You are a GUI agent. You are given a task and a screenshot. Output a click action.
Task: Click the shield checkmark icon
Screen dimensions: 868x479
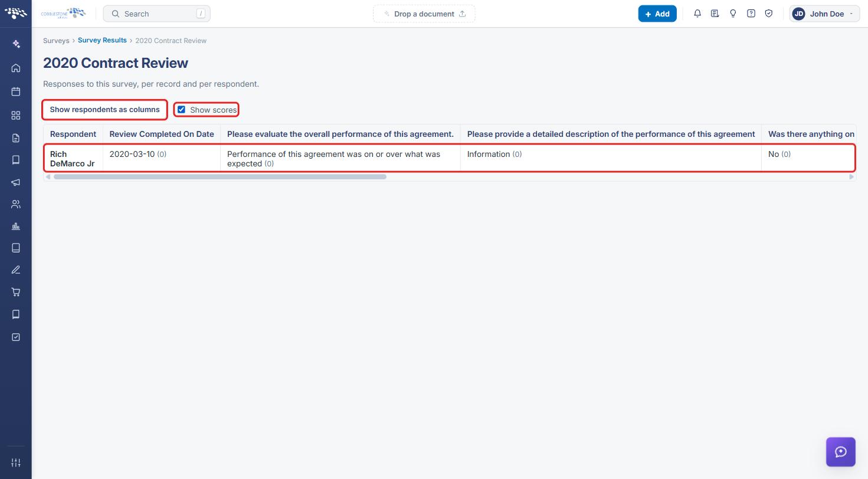(x=769, y=14)
